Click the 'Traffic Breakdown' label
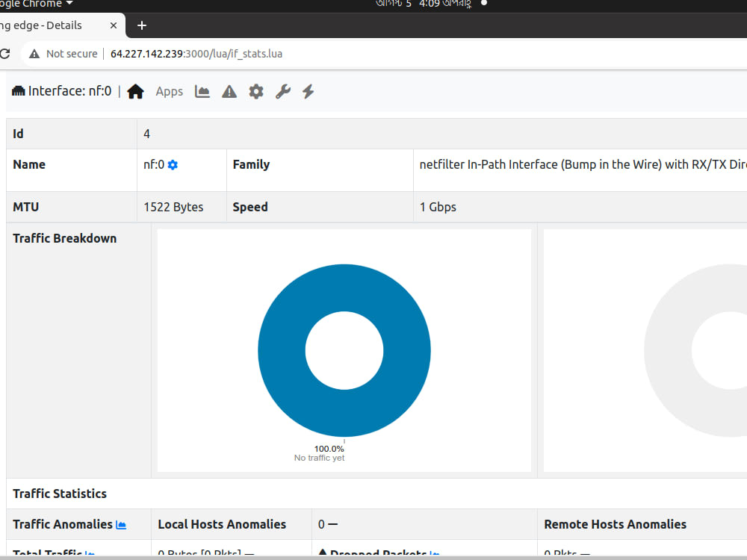Viewport: 747px width, 560px height. 65,238
